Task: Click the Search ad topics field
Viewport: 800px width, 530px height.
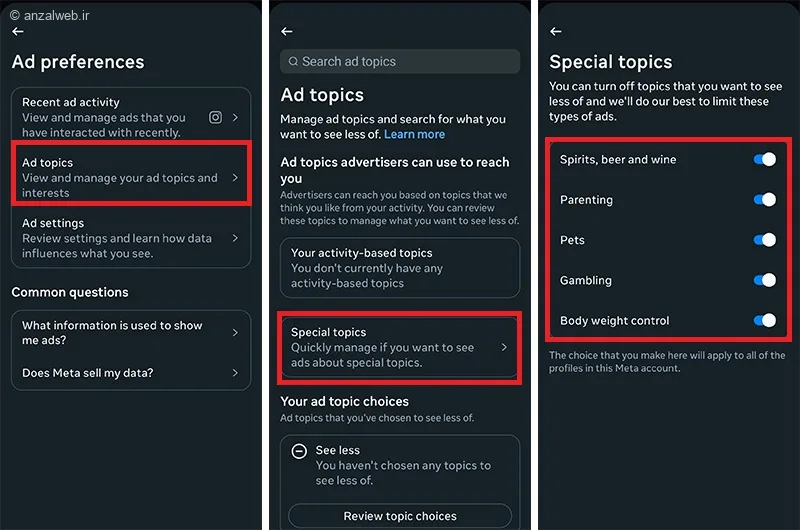Action: coord(400,62)
